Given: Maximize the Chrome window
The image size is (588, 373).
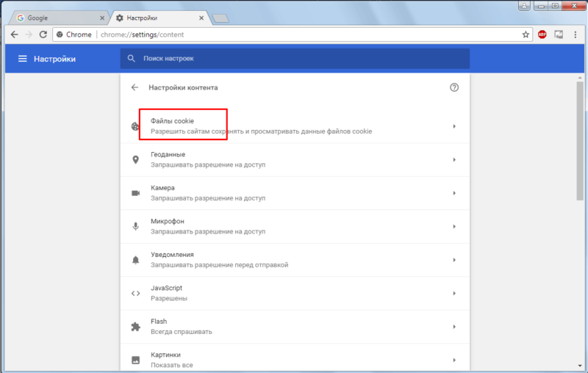Looking at the screenshot, I should coord(556,6).
